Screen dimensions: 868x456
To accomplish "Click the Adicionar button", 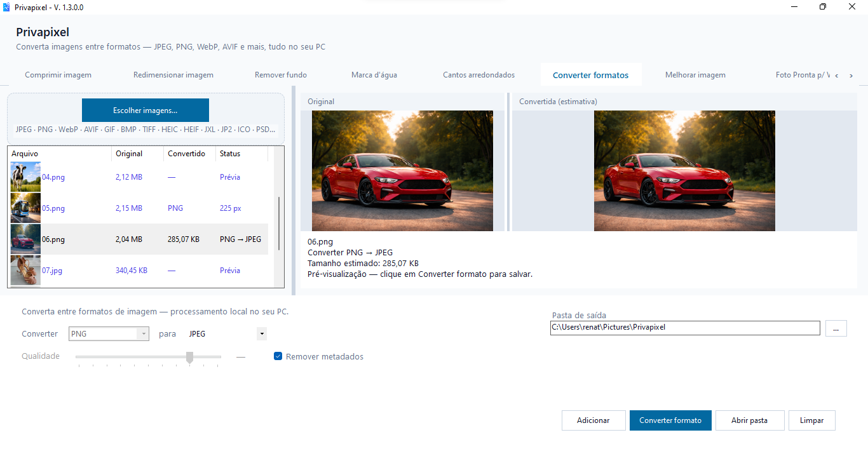I will 593,420.
